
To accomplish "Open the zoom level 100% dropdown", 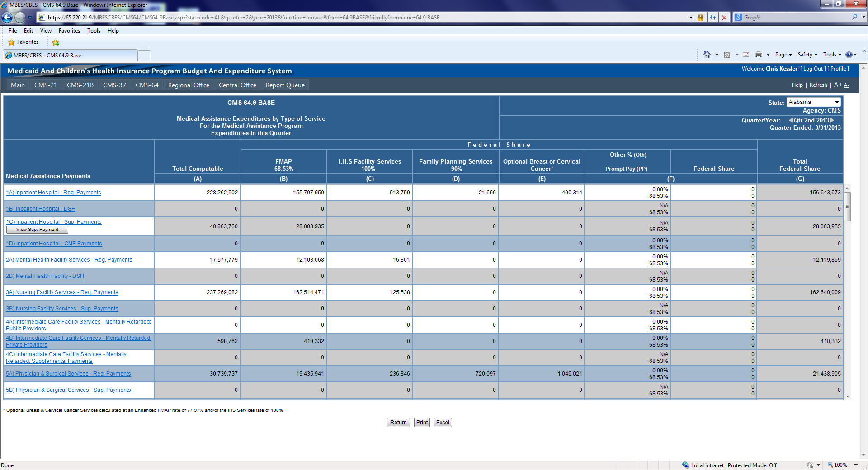I will pyautogui.click(x=856, y=465).
